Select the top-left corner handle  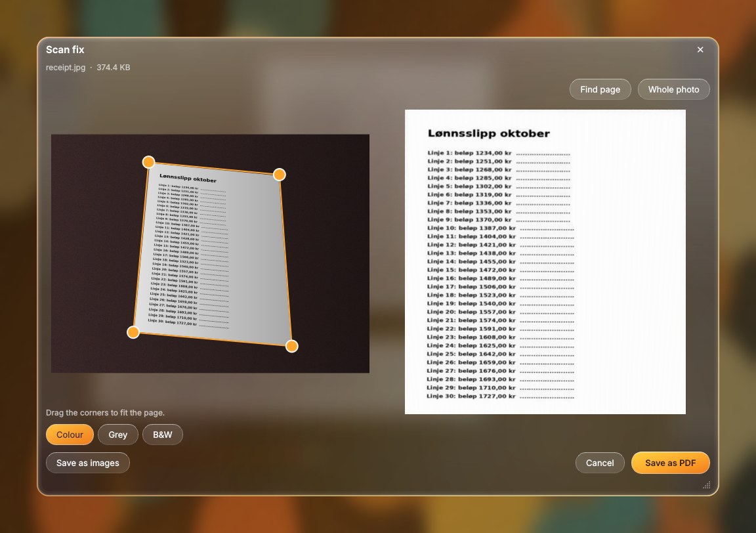coord(148,161)
